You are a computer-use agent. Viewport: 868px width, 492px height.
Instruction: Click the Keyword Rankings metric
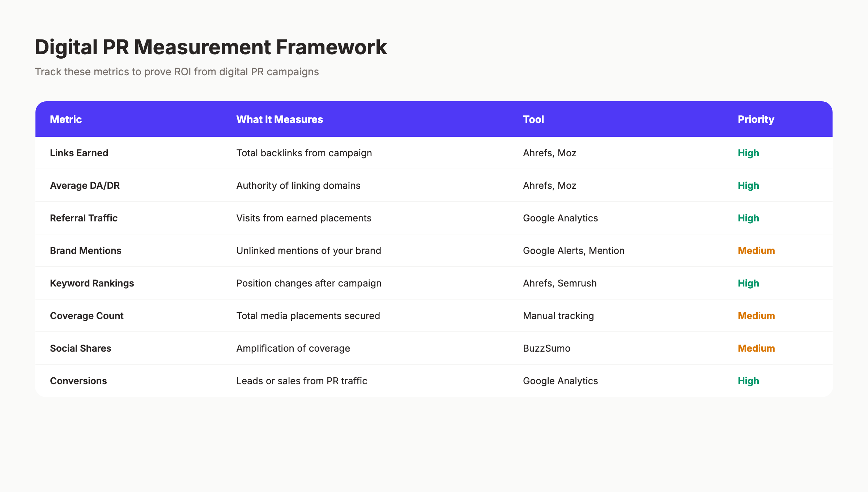click(x=92, y=283)
